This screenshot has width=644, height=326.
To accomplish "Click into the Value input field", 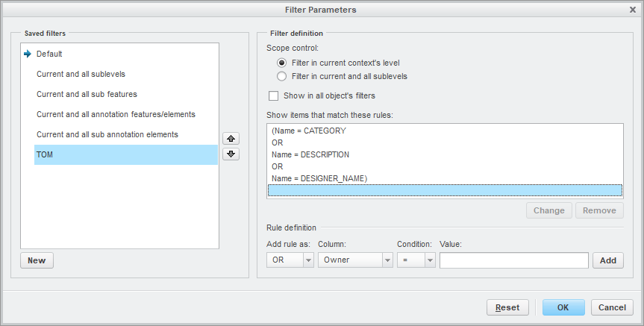I will 513,260.
